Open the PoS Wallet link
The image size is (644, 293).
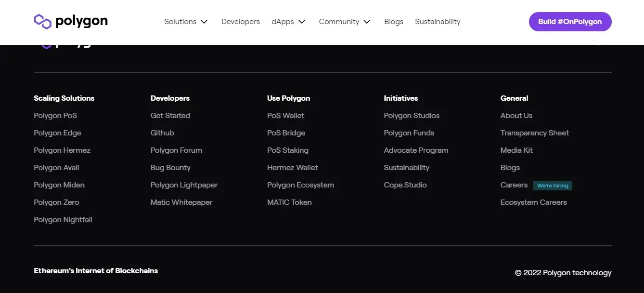286,116
